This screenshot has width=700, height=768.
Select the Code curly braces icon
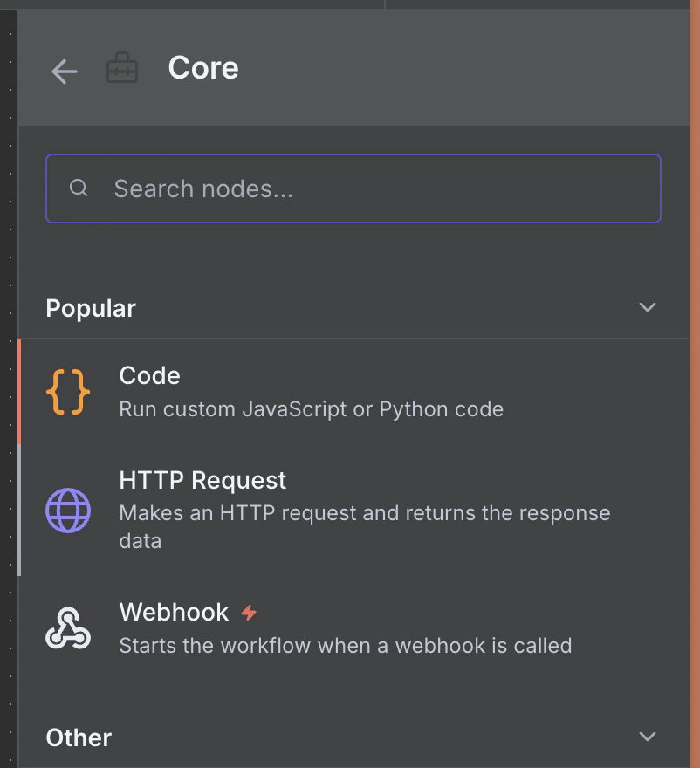coord(68,392)
